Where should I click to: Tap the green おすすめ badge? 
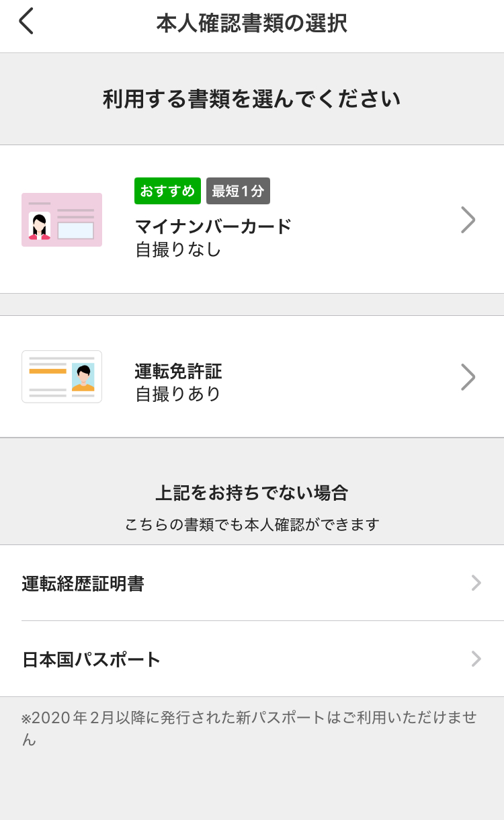(x=167, y=191)
